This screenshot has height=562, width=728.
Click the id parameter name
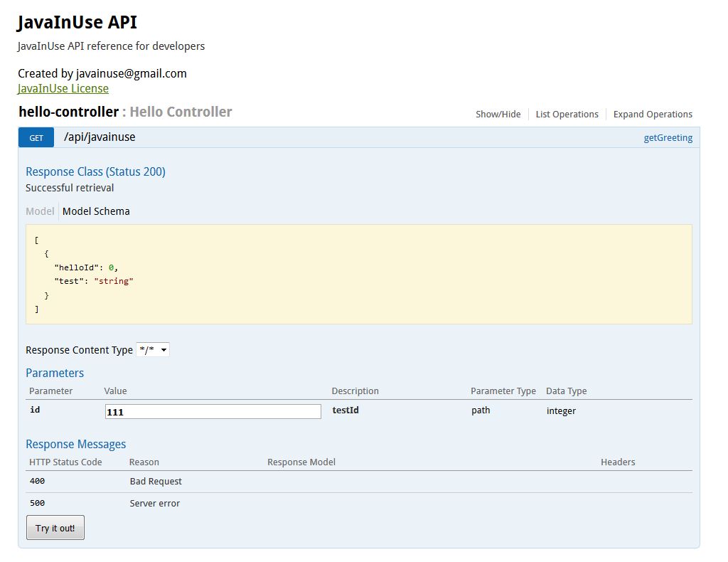click(x=35, y=410)
